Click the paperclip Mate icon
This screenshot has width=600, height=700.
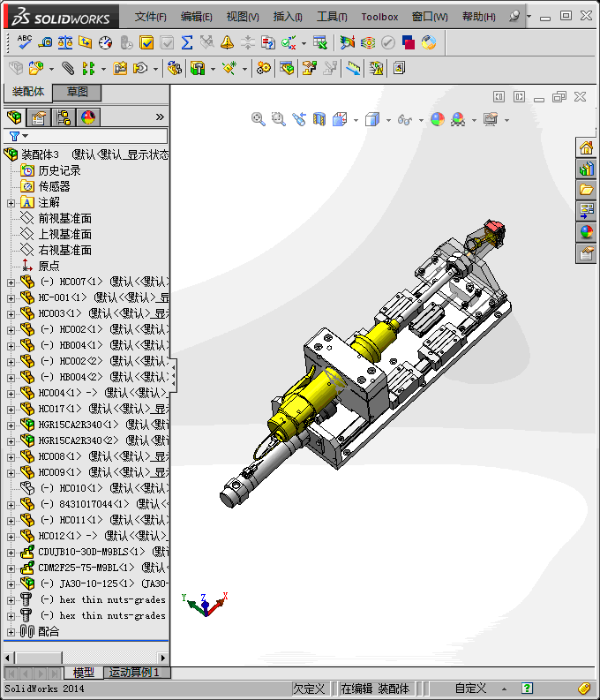[68, 68]
